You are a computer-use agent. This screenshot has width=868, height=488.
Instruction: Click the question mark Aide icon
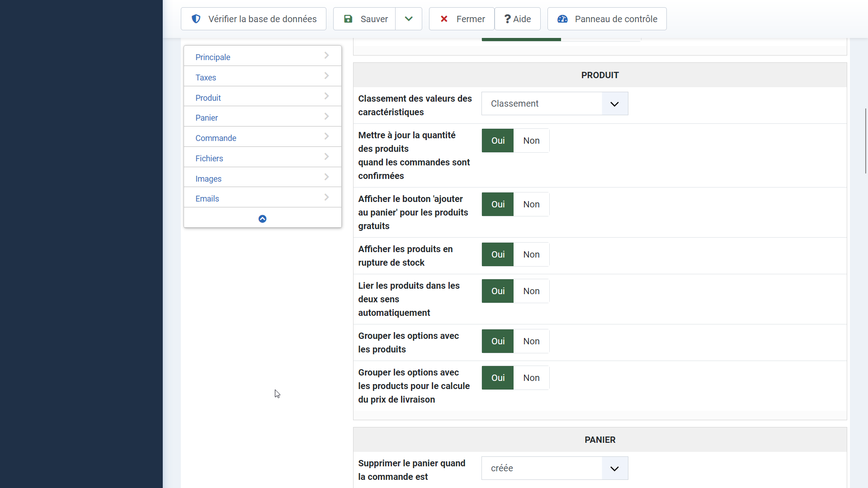[507, 19]
